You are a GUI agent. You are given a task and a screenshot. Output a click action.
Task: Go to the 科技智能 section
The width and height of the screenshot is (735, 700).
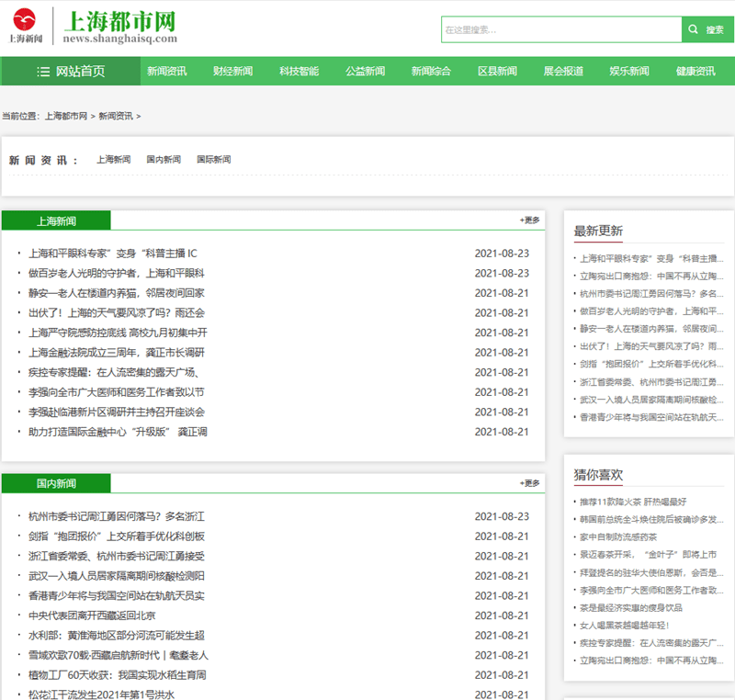pyautogui.click(x=299, y=72)
